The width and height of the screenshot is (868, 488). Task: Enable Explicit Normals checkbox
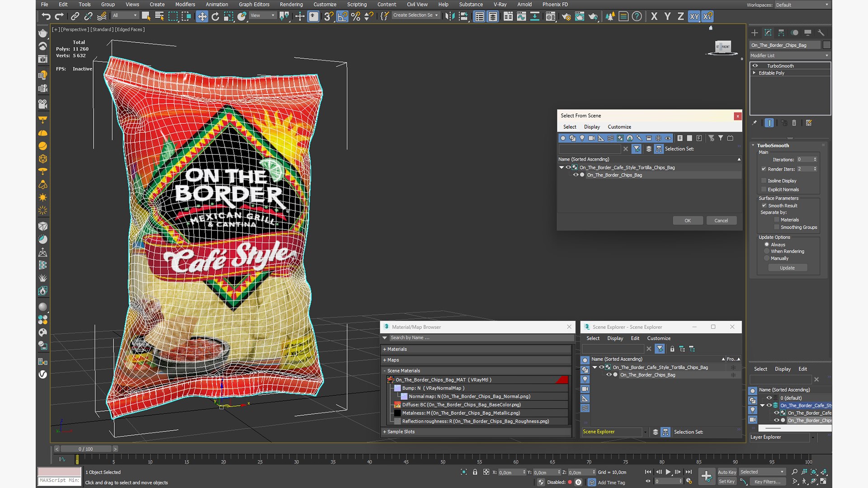point(764,189)
